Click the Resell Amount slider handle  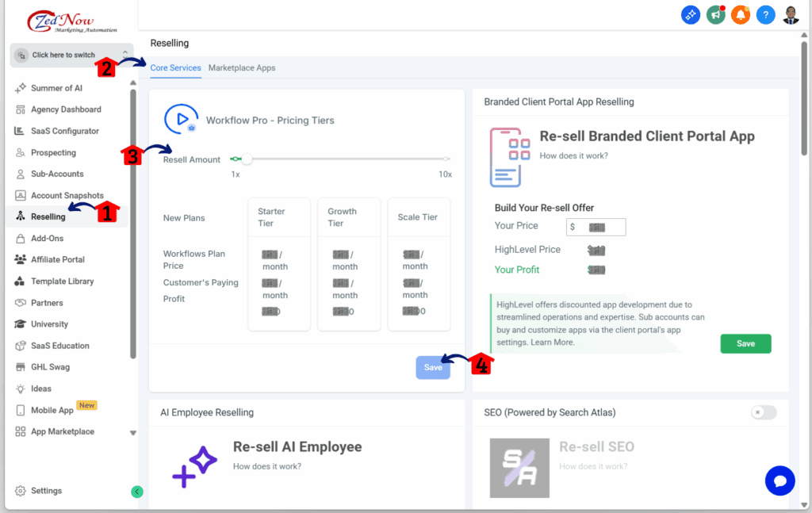247,159
